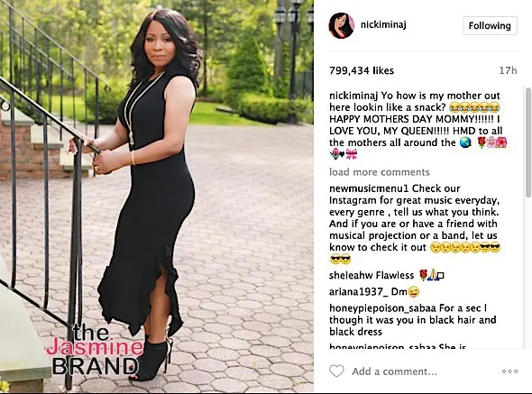Toggle the Following button
This screenshot has width=532, height=394.
[x=490, y=25]
